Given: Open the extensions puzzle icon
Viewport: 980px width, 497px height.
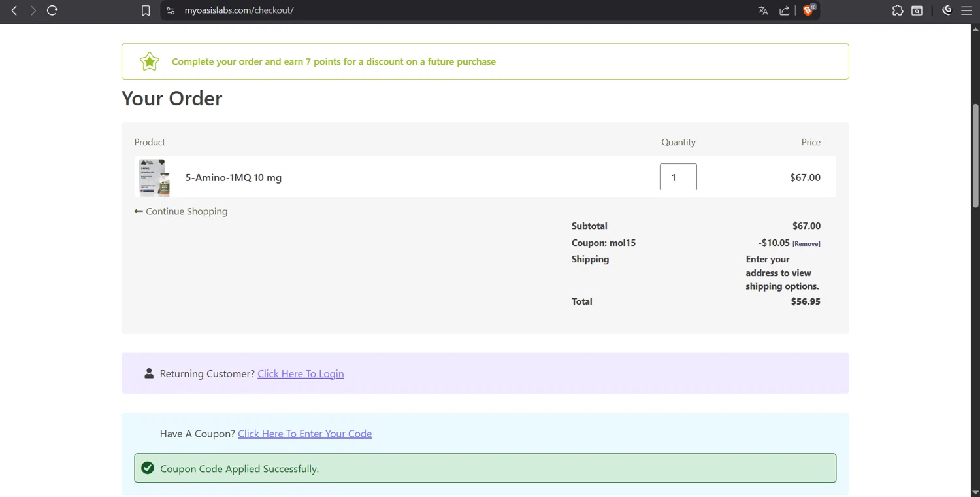Looking at the screenshot, I should point(898,10).
